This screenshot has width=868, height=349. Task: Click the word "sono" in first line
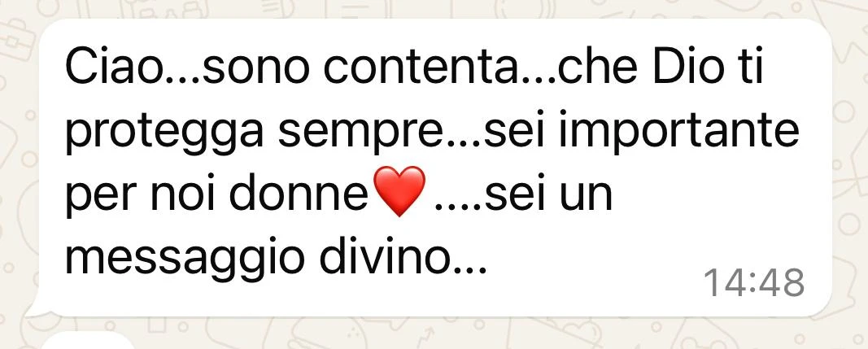[x=254, y=70]
